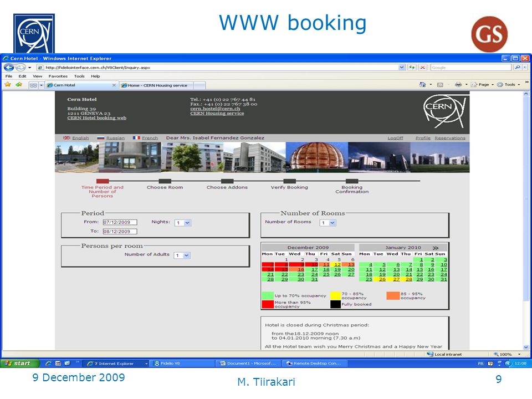Open a new blank tab

(199, 85)
